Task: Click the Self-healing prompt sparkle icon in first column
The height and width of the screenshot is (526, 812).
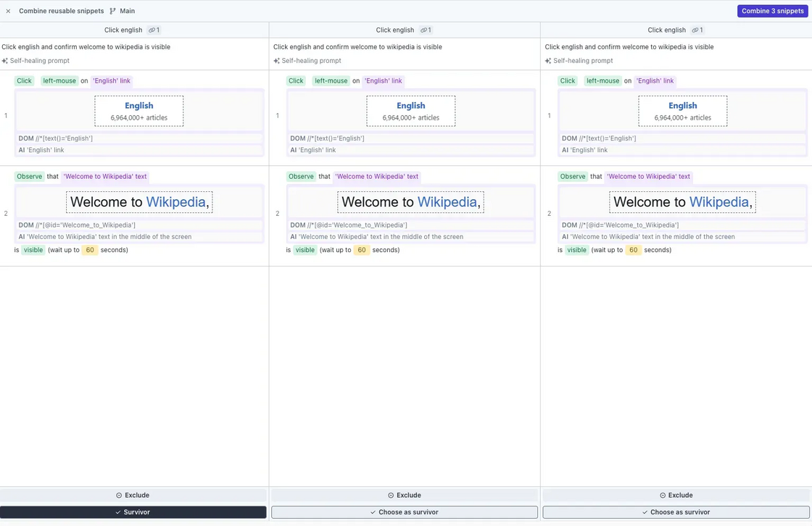Action: [5, 61]
